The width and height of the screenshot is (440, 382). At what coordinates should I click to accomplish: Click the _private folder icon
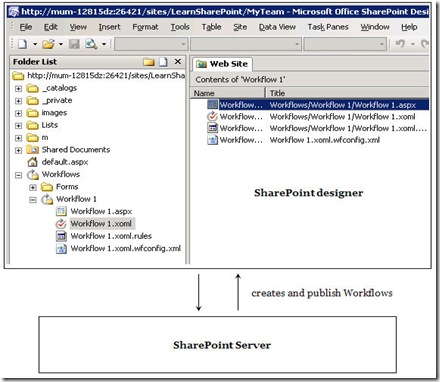[x=32, y=101]
